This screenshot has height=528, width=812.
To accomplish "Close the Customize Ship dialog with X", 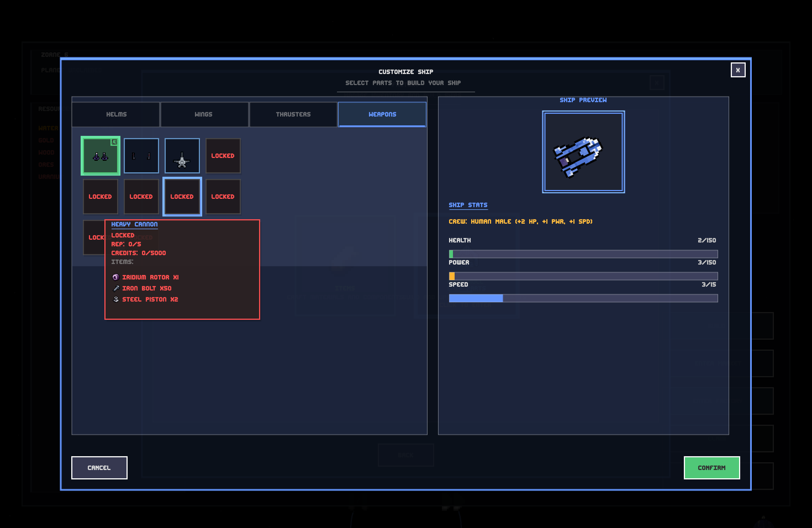I will coord(738,70).
